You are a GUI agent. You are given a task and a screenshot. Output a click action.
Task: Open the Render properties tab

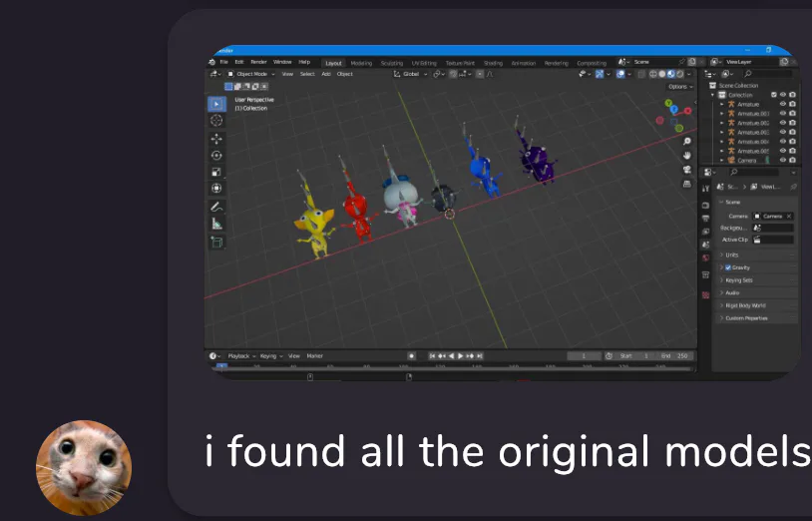(x=705, y=205)
